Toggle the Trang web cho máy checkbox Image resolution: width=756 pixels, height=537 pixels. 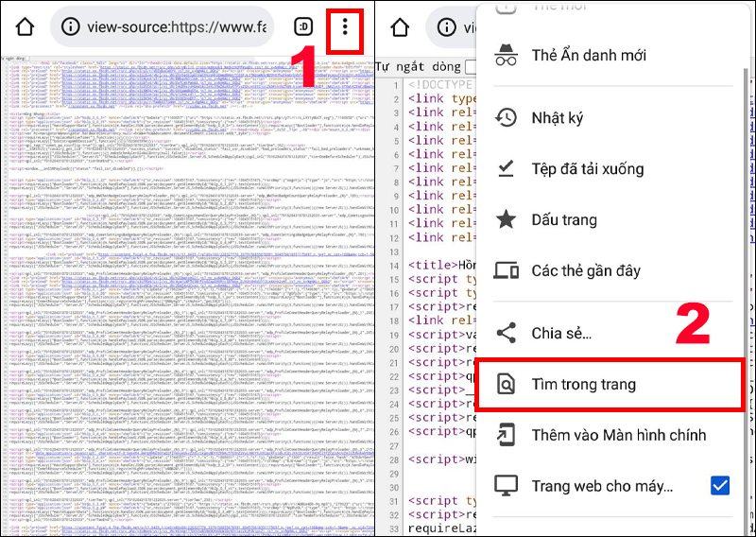point(720,486)
